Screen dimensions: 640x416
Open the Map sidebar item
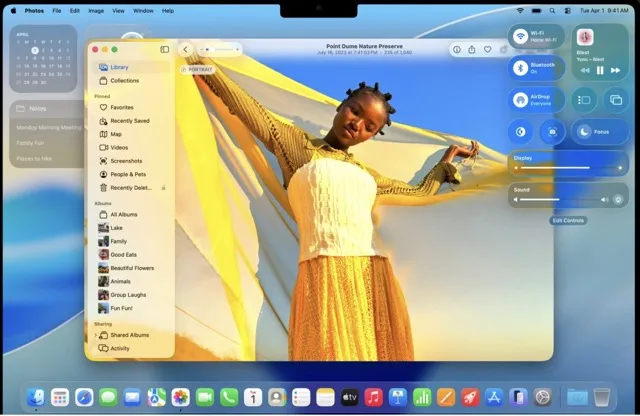point(131,134)
